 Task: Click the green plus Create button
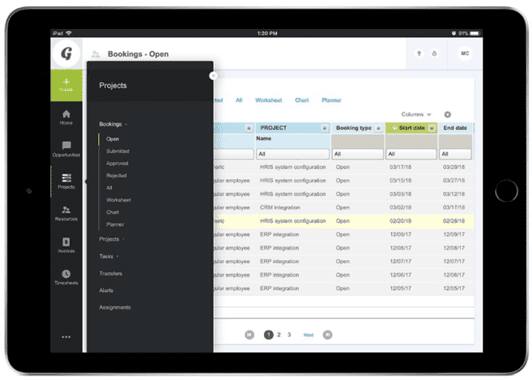(66, 85)
